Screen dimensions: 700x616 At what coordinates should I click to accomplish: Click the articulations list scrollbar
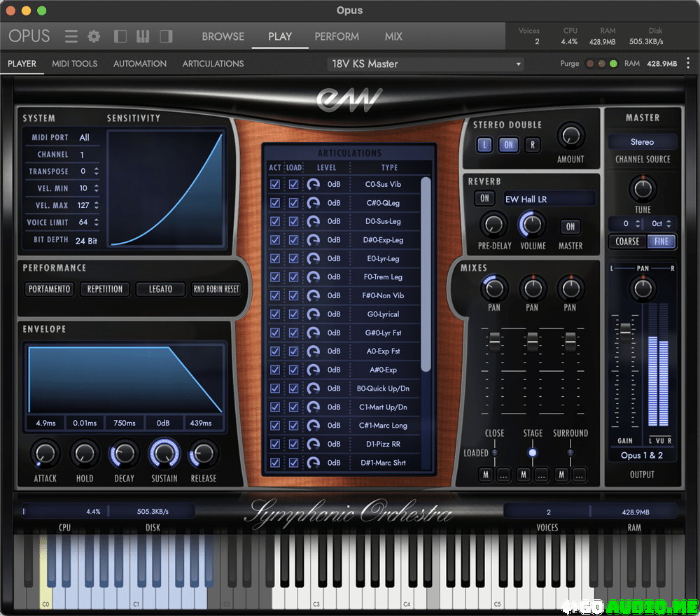coord(426,274)
